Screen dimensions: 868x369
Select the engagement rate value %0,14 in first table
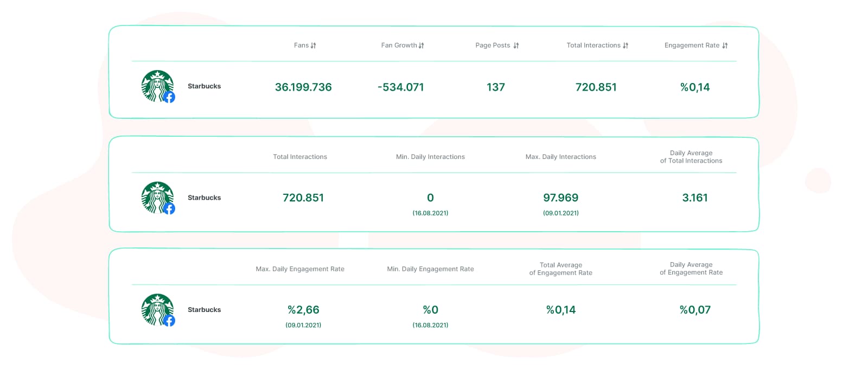695,87
